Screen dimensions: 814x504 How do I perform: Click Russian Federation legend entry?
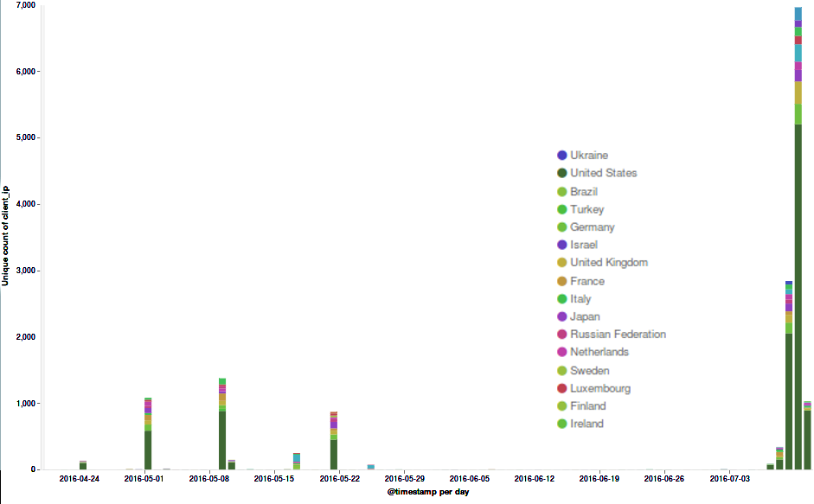click(618, 335)
